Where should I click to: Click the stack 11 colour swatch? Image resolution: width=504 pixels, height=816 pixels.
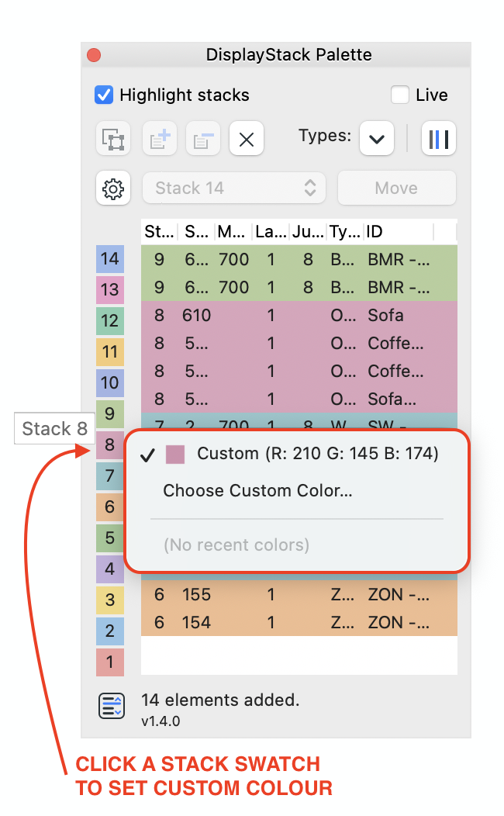[110, 352]
